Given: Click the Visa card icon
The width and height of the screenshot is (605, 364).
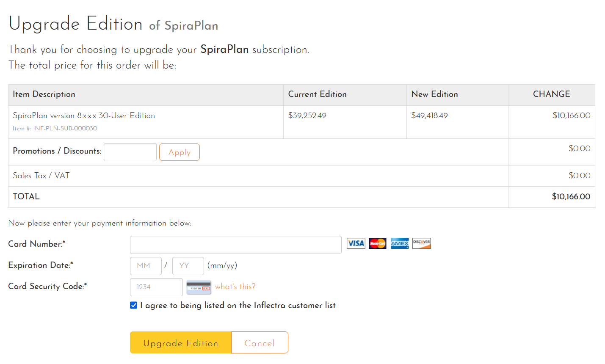Looking at the screenshot, I should click(356, 243).
